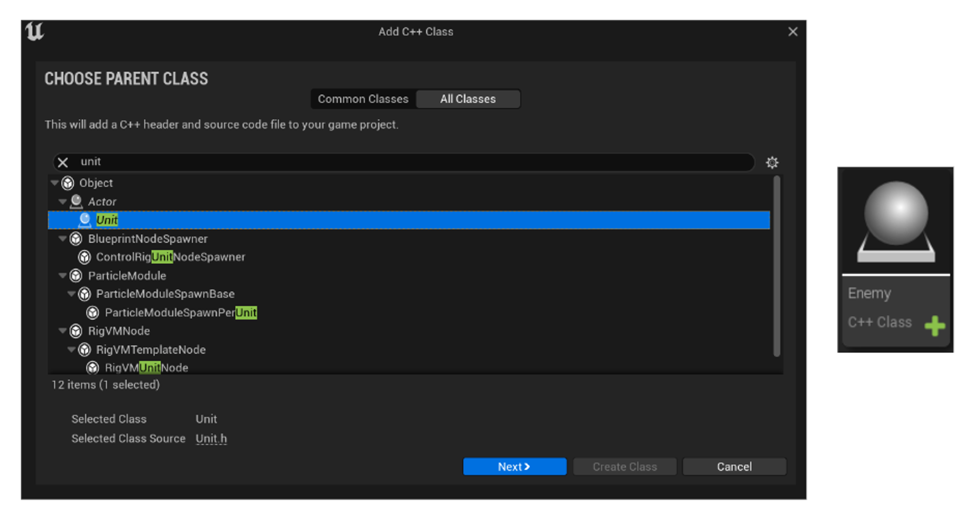Click the ParticleModuleSpawnPerUnit class icon
The height and width of the screenshot is (532, 980).
tap(93, 313)
